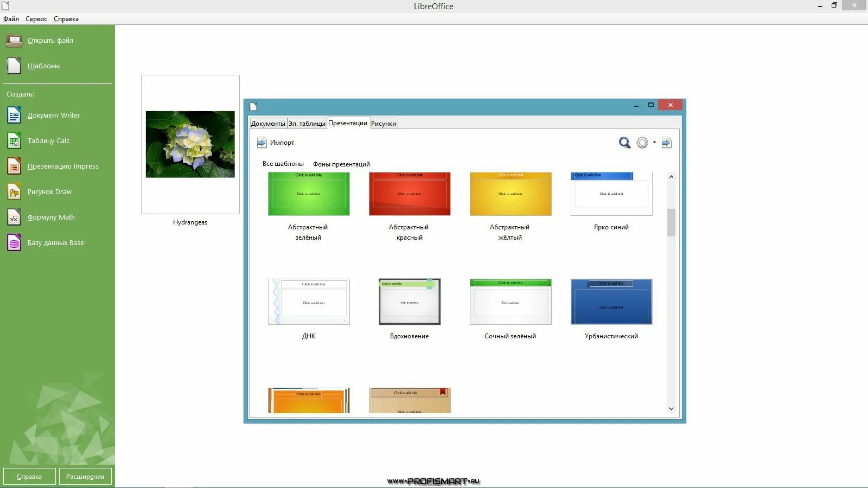Click the document icon in template dialog title bar

[253, 106]
